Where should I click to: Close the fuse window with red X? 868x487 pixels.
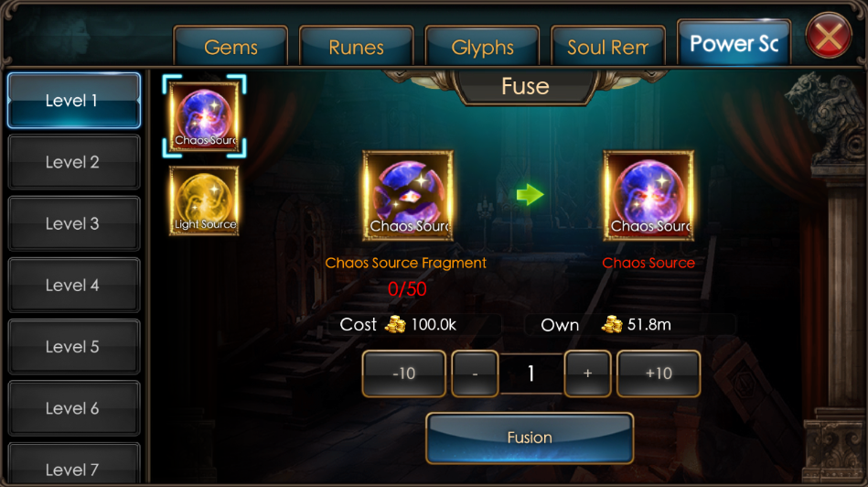pyautogui.click(x=829, y=37)
